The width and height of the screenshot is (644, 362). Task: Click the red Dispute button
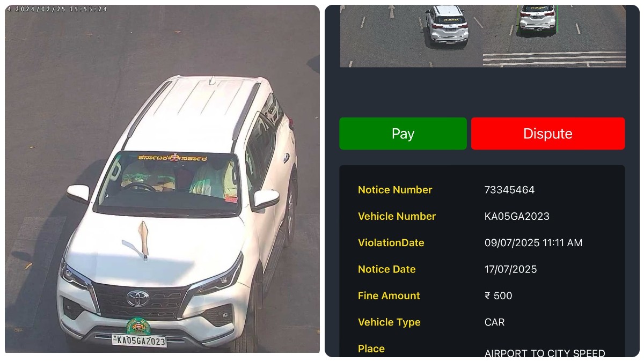(x=548, y=134)
